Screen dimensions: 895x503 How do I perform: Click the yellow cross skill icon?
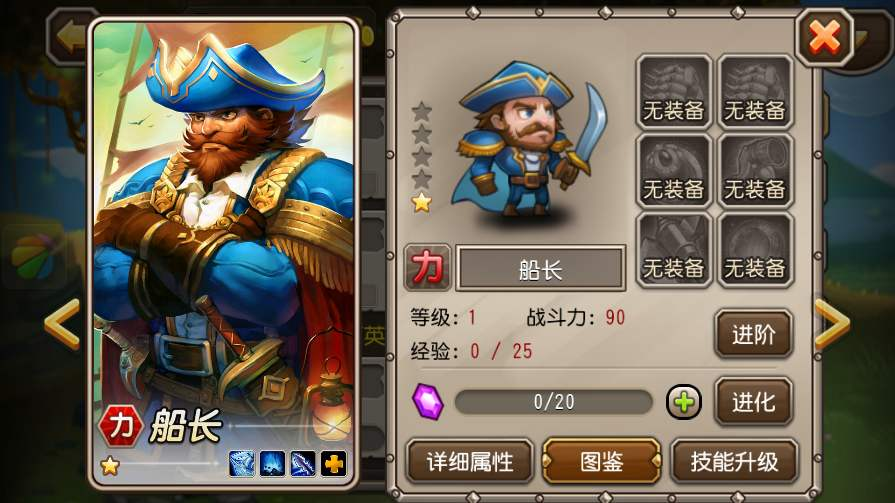tap(333, 464)
